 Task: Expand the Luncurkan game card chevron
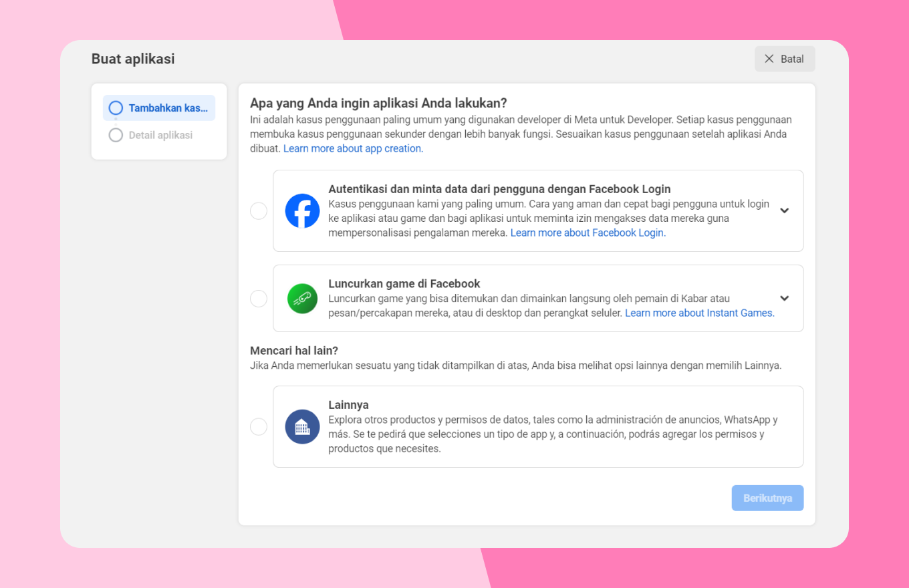(785, 298)
